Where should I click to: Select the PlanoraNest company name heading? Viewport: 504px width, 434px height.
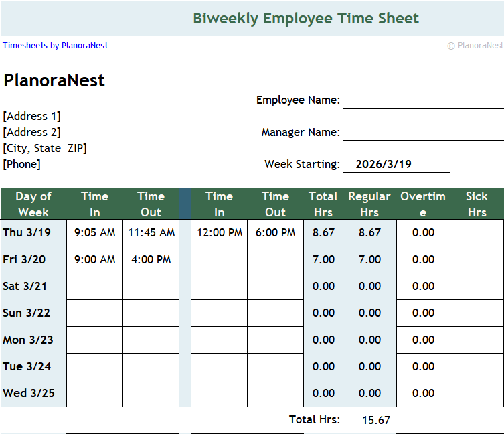[54, 80]
